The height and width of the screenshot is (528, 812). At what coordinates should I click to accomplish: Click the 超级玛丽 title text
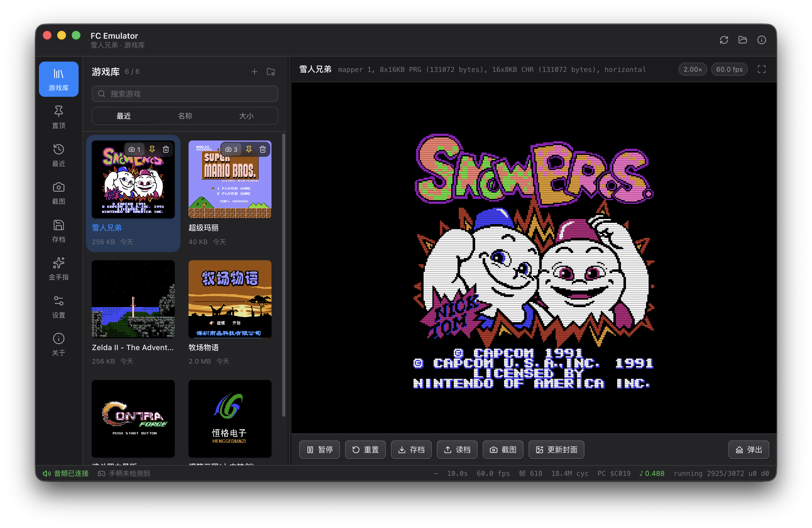(204, 228)
